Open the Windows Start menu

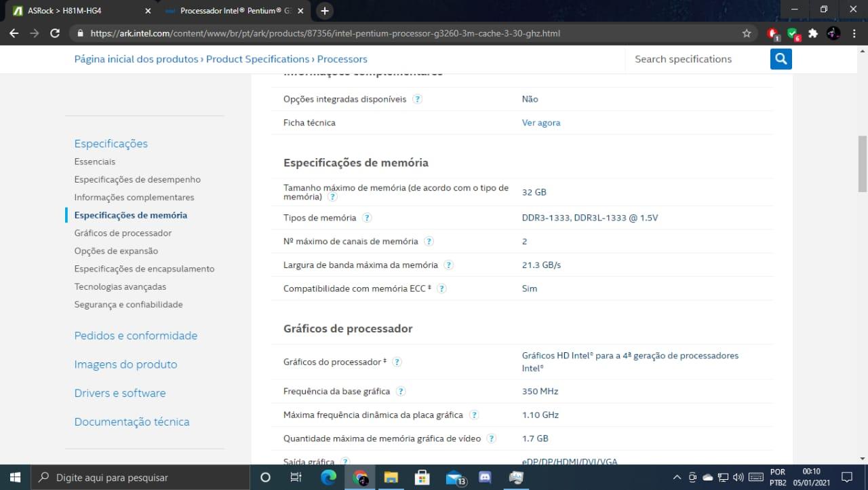click(15, 477)
